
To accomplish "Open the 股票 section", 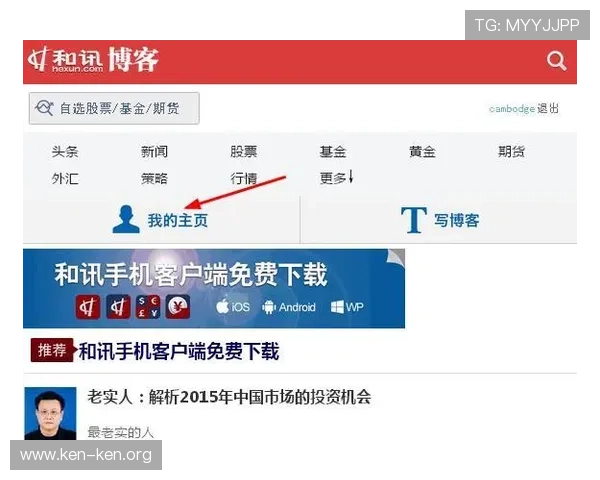I will (243, 152).
